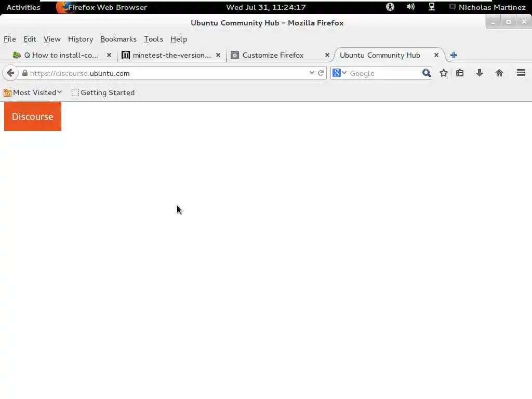Image resolution: width=532 pixels, height=399 pixels.
Task: Close the Customize Firefox tab
Action: (327, 55)
